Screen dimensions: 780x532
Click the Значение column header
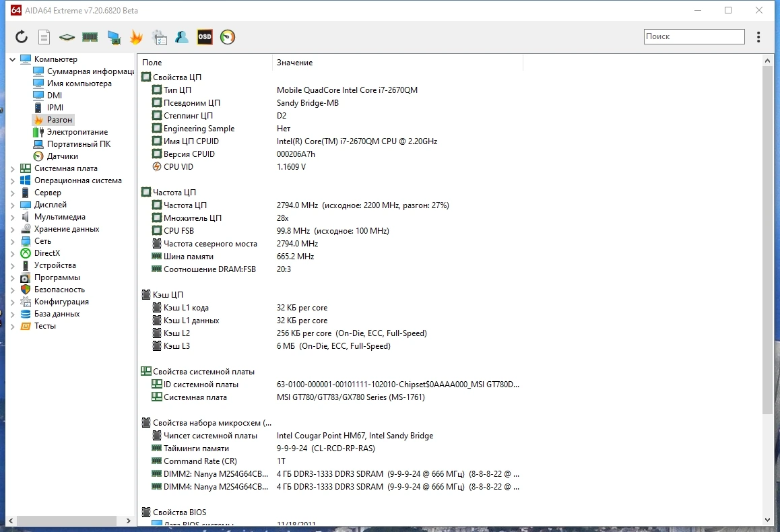point(397,63)
